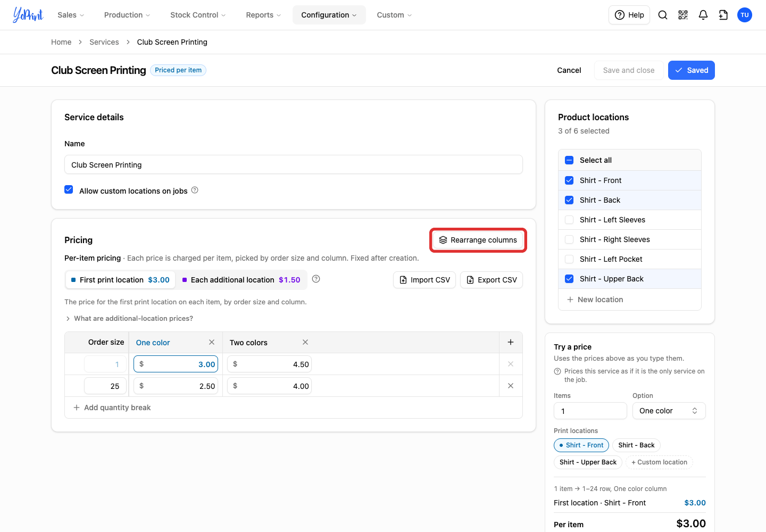
Task: Click the search magnifier icon
Action: coord(663,15)
